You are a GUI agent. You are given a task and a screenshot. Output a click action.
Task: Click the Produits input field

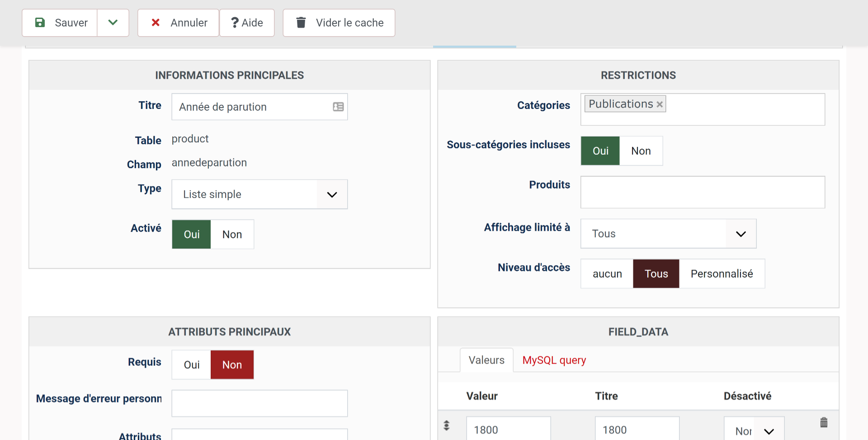(x=703, y=192)
